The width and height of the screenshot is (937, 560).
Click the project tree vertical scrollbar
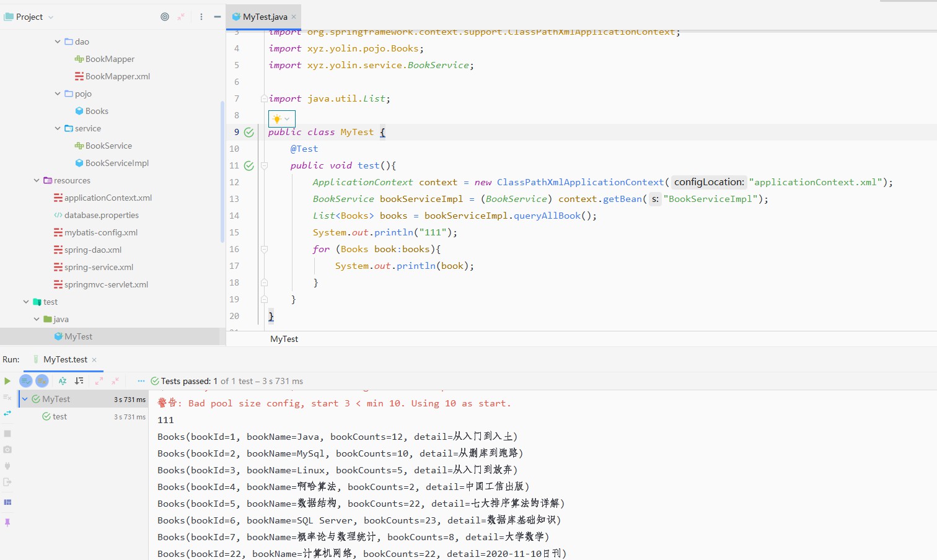coord(222,172)
